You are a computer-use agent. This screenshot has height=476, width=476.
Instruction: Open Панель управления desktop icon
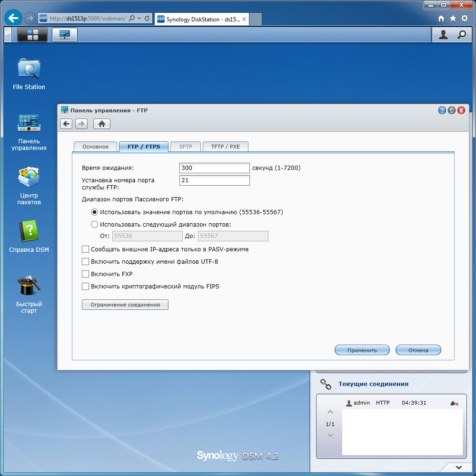(29, 132)
